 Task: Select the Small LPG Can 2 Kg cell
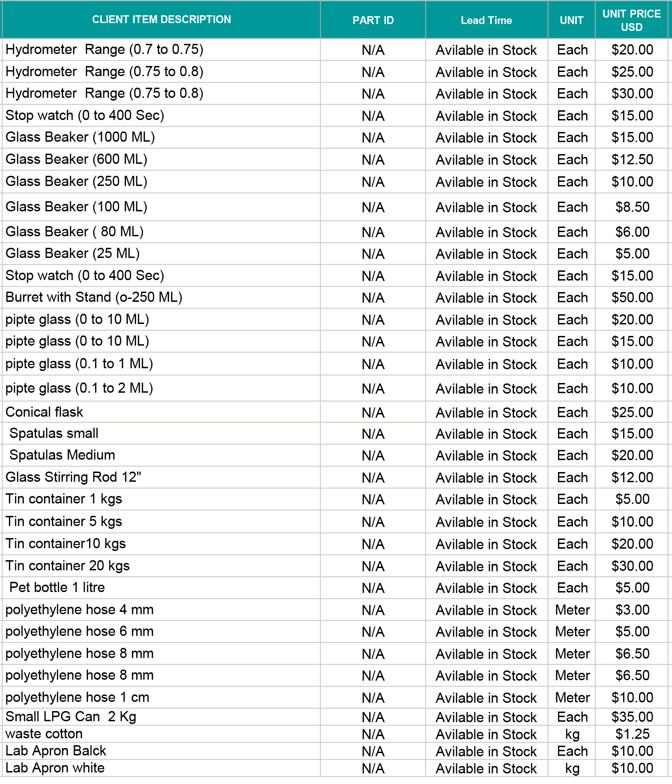coord(71,717)
